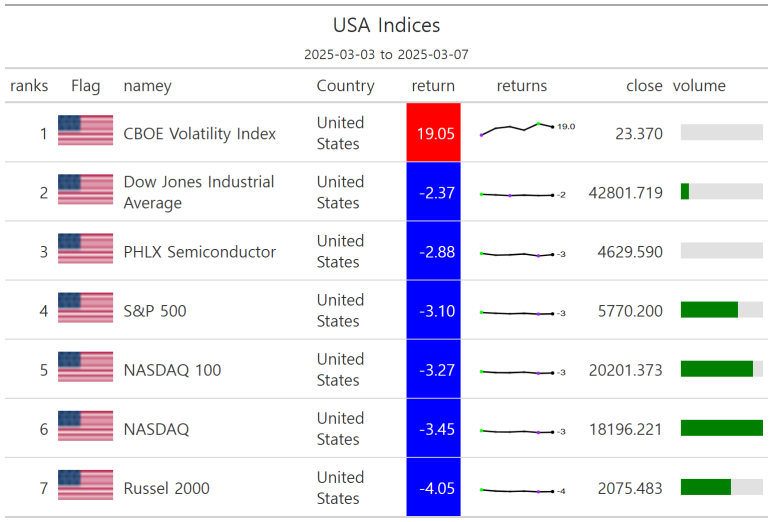Viewport: 773px width, 522px height.
Task: Click the blue -2.37 return cell
Action: (x=433, y=192)
